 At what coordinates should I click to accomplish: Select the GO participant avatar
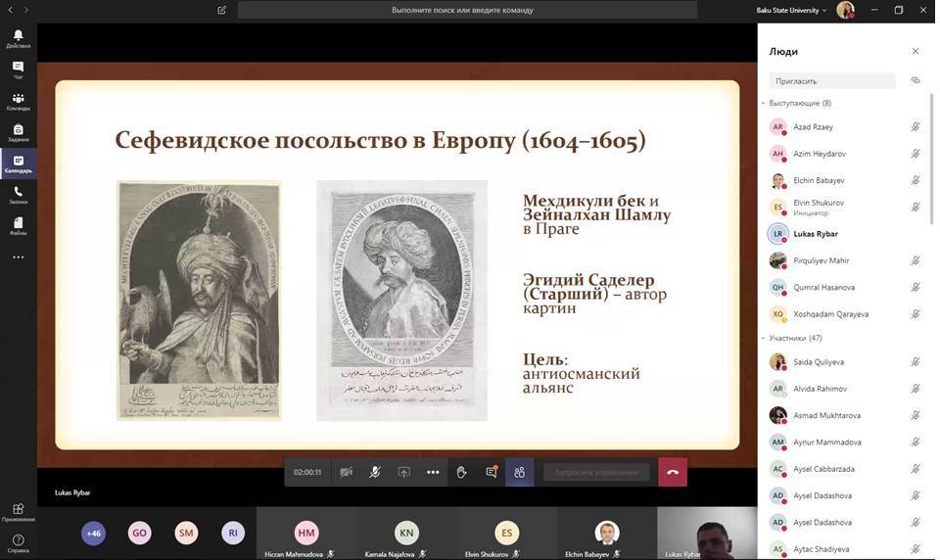(x=140, y=533)
